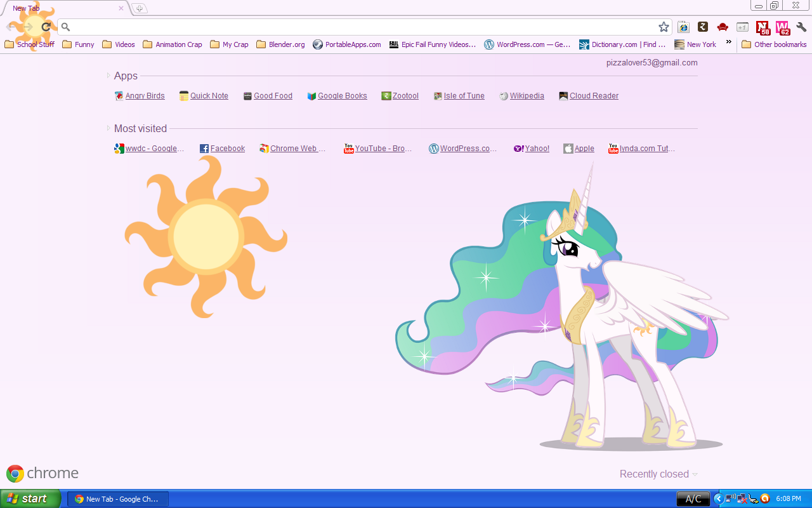Click the browser back arrow
This screenshot has width=812, height=508.
tap(11, 27)
